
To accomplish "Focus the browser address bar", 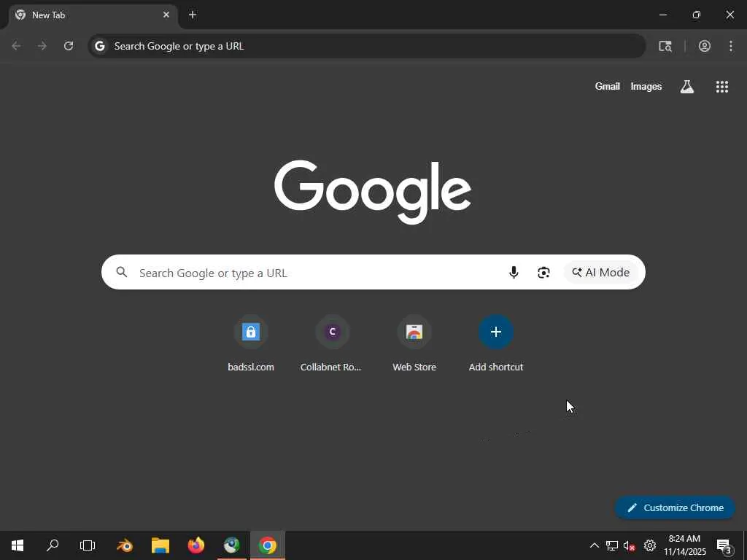I will 367,46.
